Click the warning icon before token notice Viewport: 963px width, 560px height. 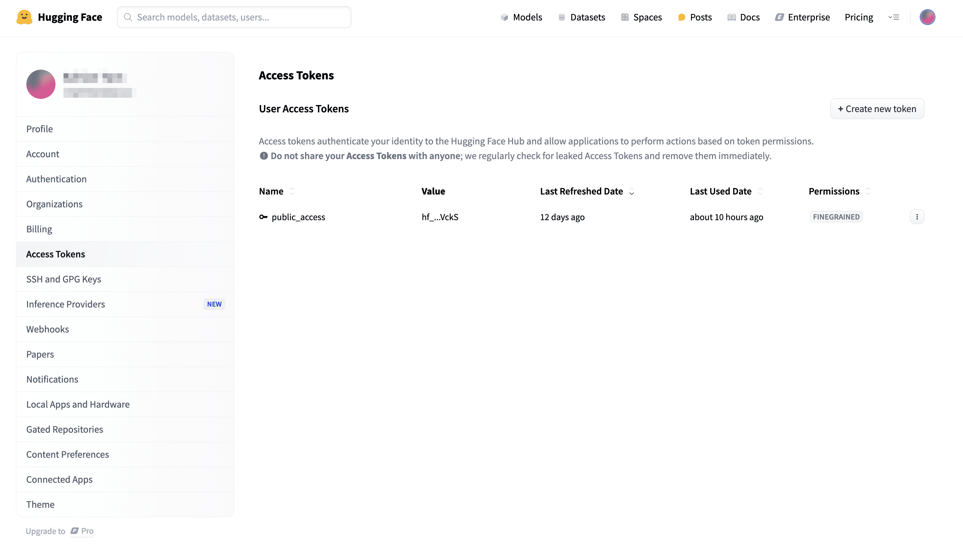tap(264, 156)
